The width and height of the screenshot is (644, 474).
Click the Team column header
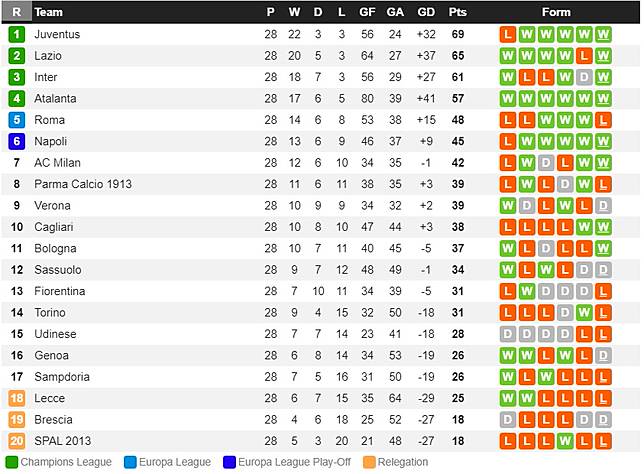click(48, 12)
